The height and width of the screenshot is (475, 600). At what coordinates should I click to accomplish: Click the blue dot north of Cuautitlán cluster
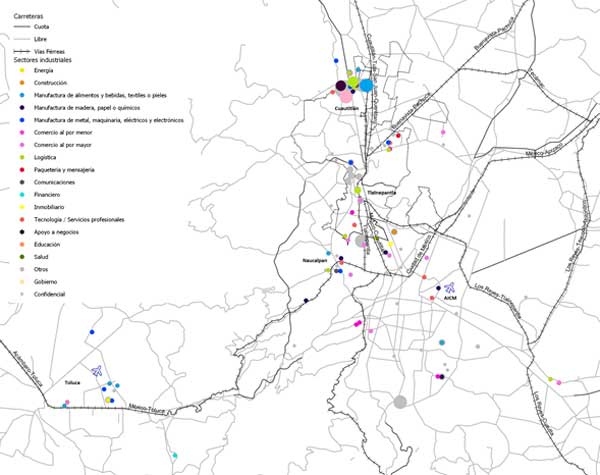tap(336, 61)
